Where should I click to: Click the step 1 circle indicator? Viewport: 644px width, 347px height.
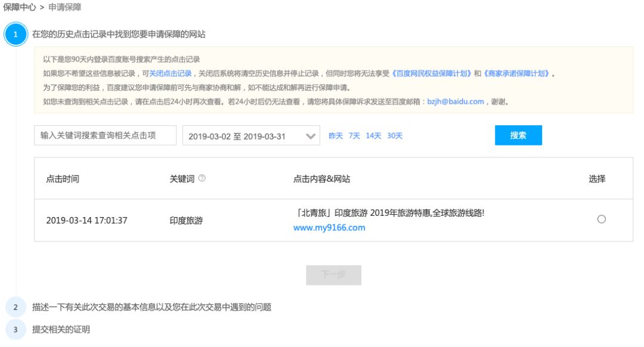pyautogui.click(x=16, y=35)
